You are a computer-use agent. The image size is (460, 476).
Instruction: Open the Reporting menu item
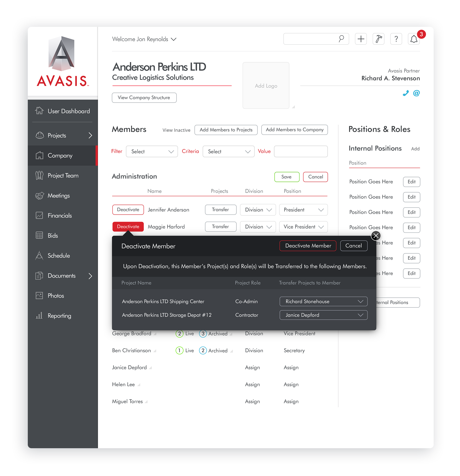pyautogui.click(x=63, y=315)
